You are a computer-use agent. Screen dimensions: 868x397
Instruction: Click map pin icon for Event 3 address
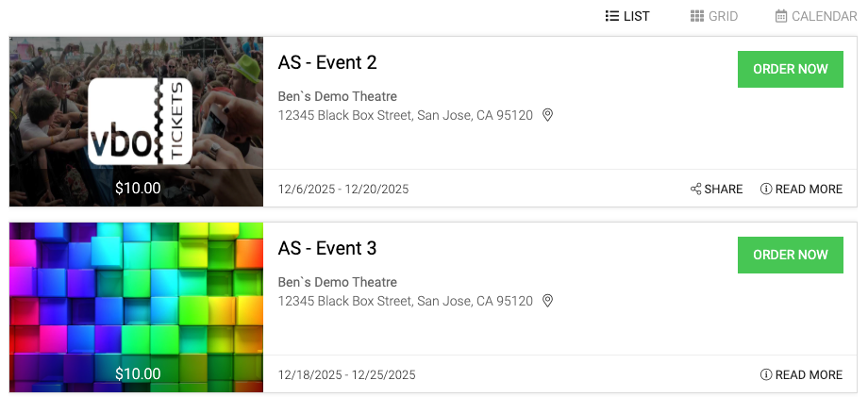(x=547, y=301)
